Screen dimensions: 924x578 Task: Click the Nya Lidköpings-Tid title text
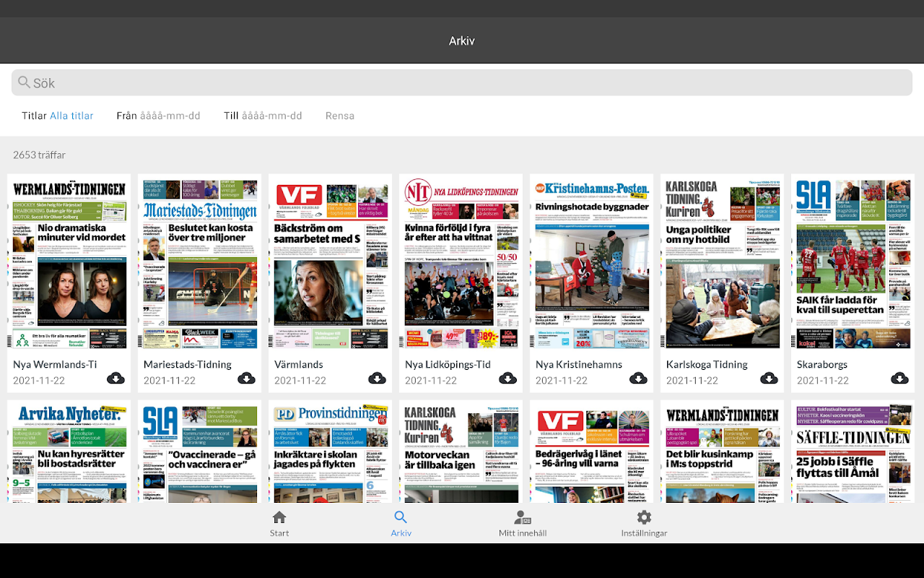(x=448, y=365)
